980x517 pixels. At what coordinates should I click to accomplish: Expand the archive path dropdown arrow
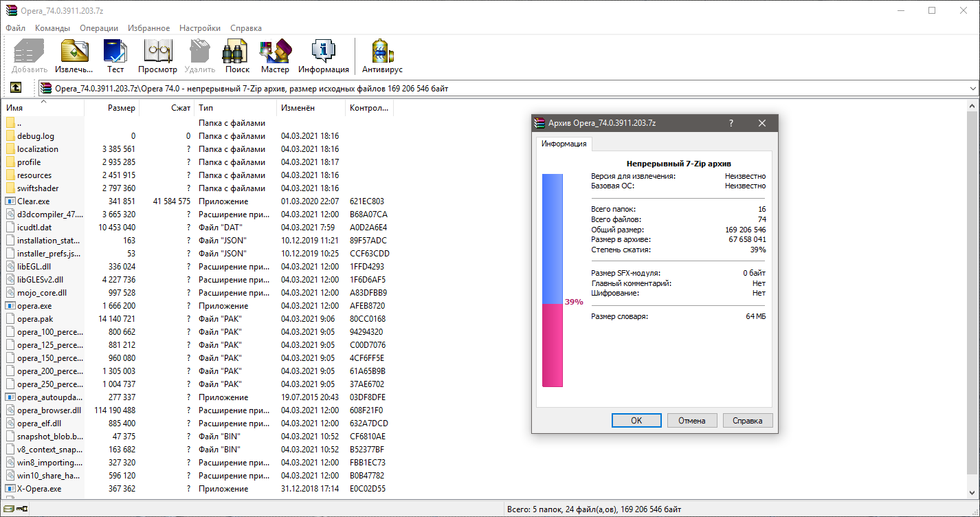(972, 89)
